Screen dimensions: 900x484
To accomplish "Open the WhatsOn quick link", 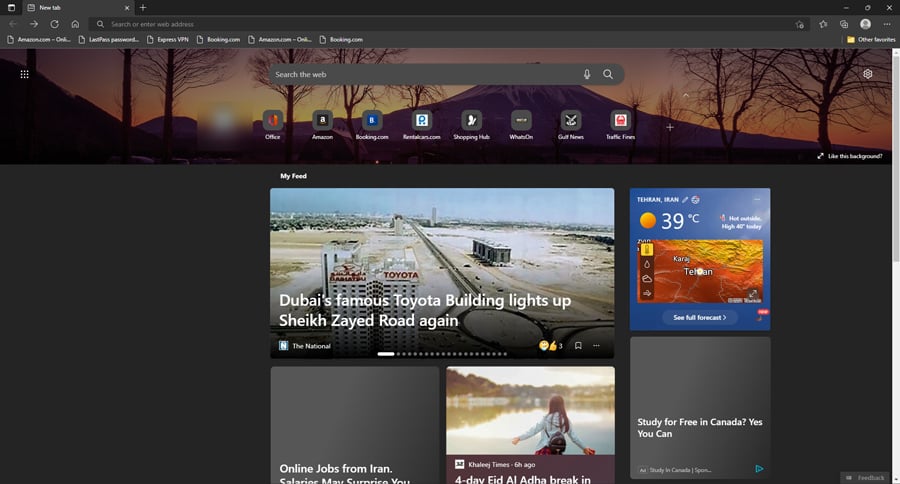I will coord(521,125).
